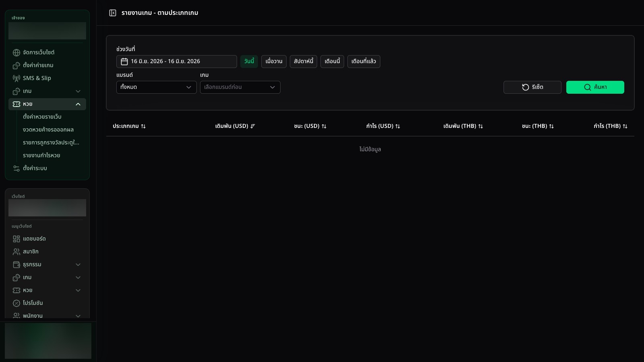644x362 pixels.
Task: Click calendar icon in date range field
Action: point(124,62)
